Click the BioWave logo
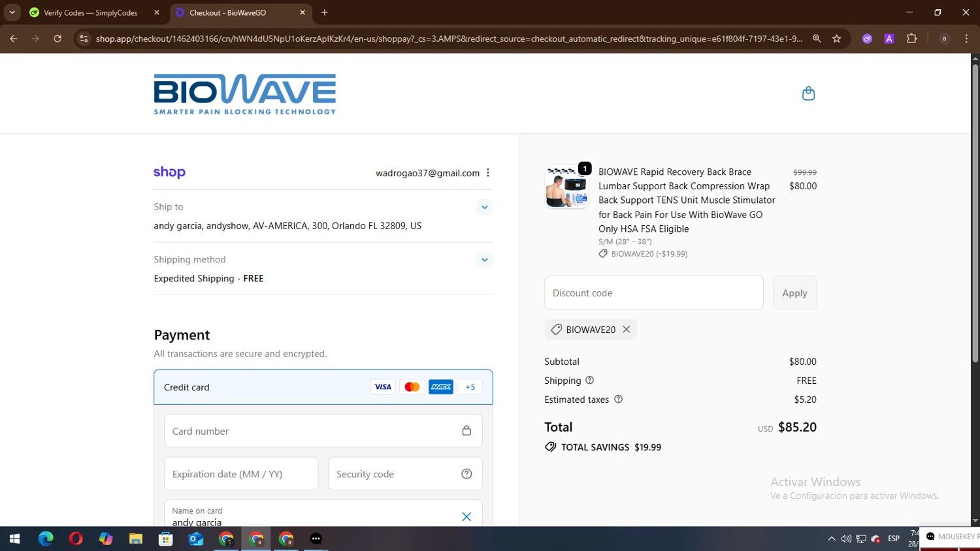 245,94
